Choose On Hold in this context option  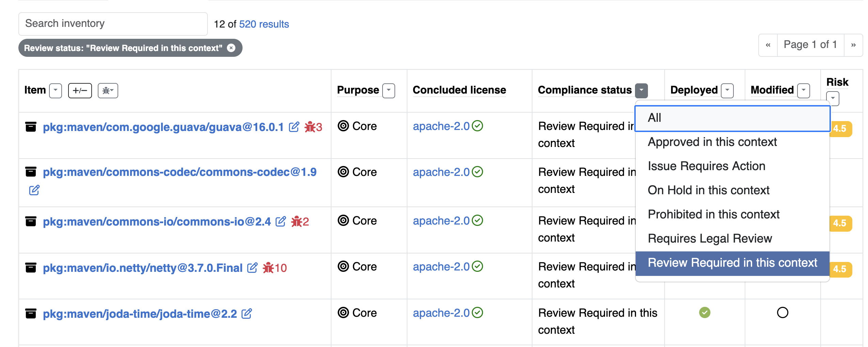[x=732, y=190]
